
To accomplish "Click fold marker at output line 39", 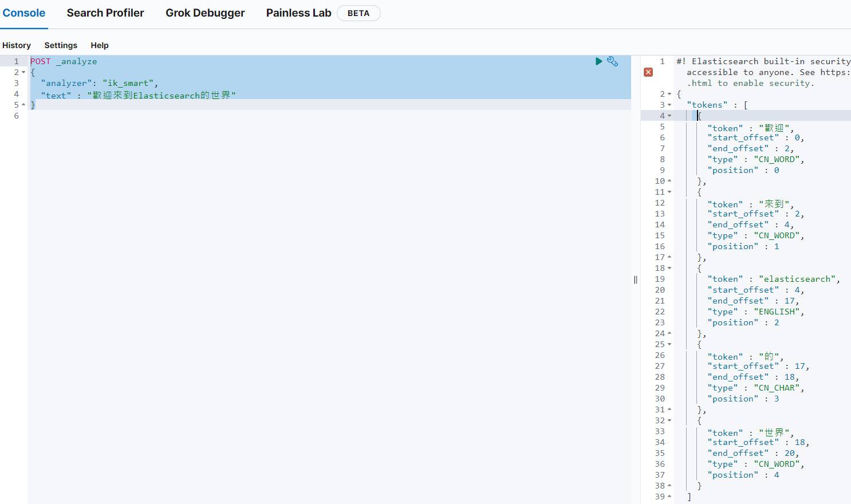I will tap(669, 497).
